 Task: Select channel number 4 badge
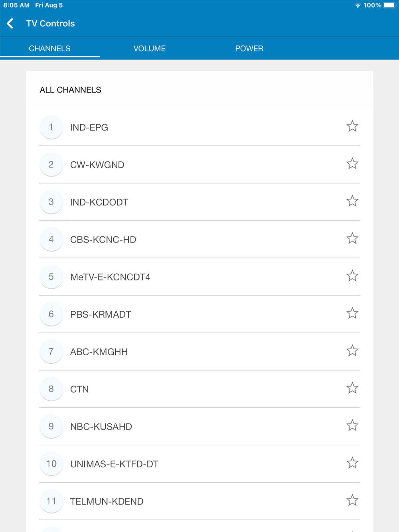coord(51,239)
